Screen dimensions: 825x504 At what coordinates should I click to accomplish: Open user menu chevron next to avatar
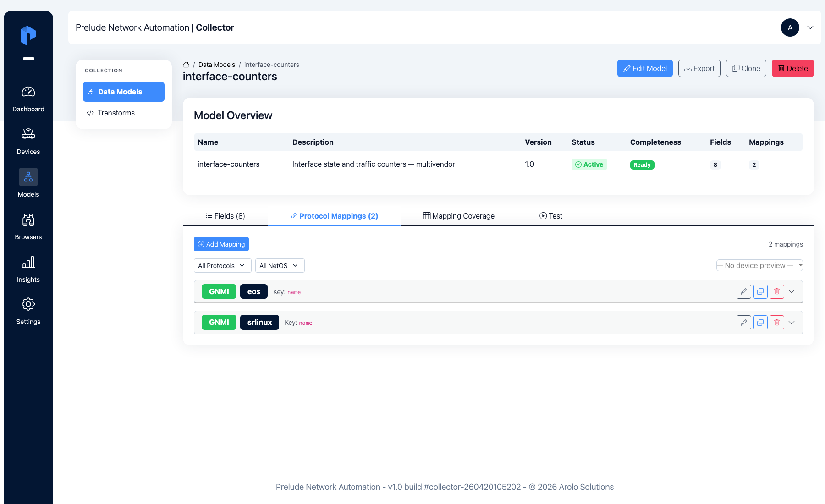click(810, 27)
